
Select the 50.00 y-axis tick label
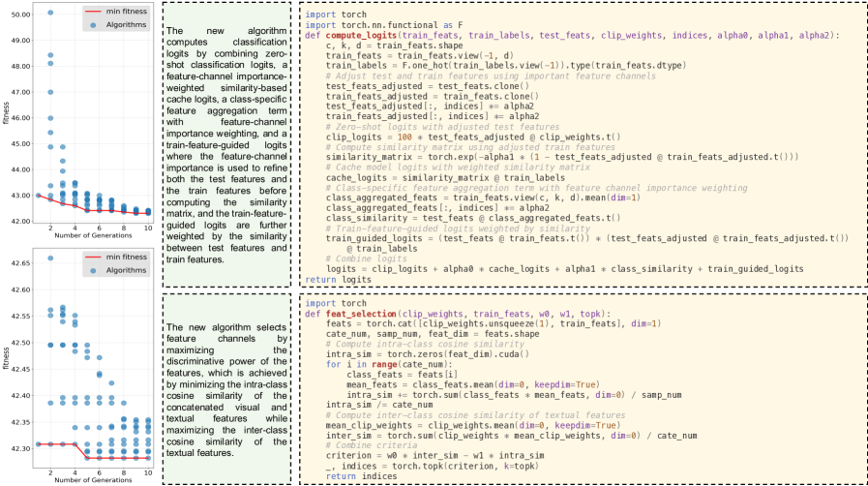[x=20, y=15]
